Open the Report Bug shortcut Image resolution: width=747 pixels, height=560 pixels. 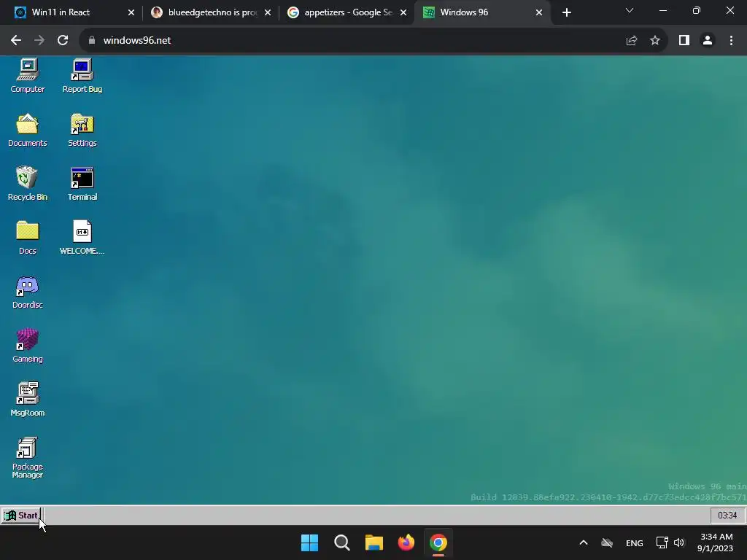click(82, 76)
